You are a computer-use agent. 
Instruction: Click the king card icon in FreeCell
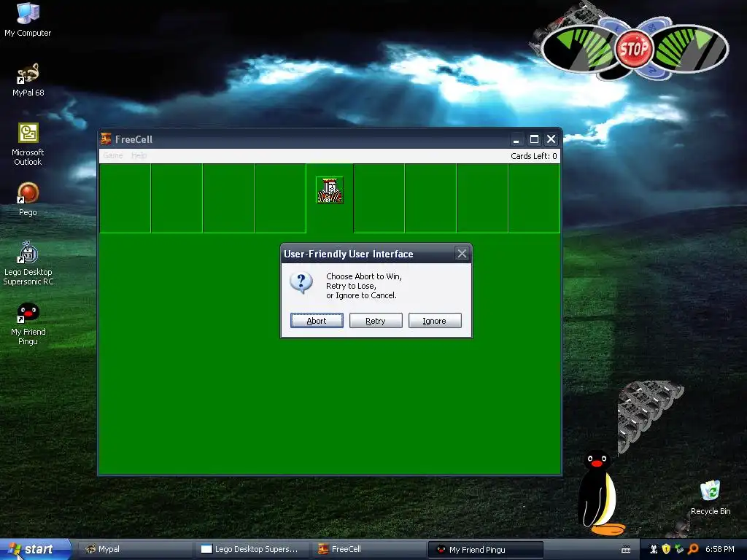[x=330, y=190]
